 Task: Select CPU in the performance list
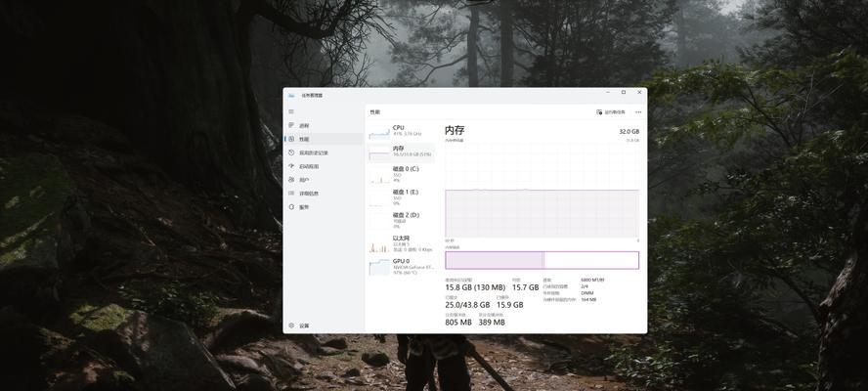pyautogui.click(x=401, y=131)
